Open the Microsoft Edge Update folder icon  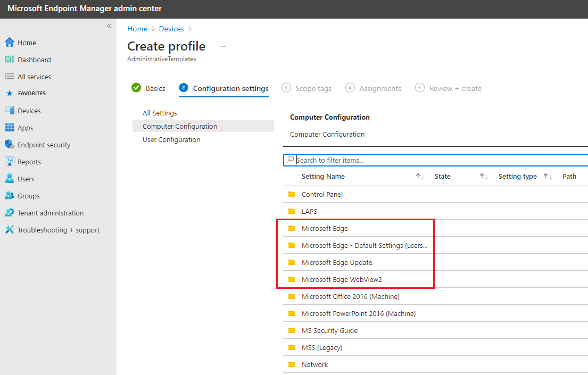[x=292, y=262]
